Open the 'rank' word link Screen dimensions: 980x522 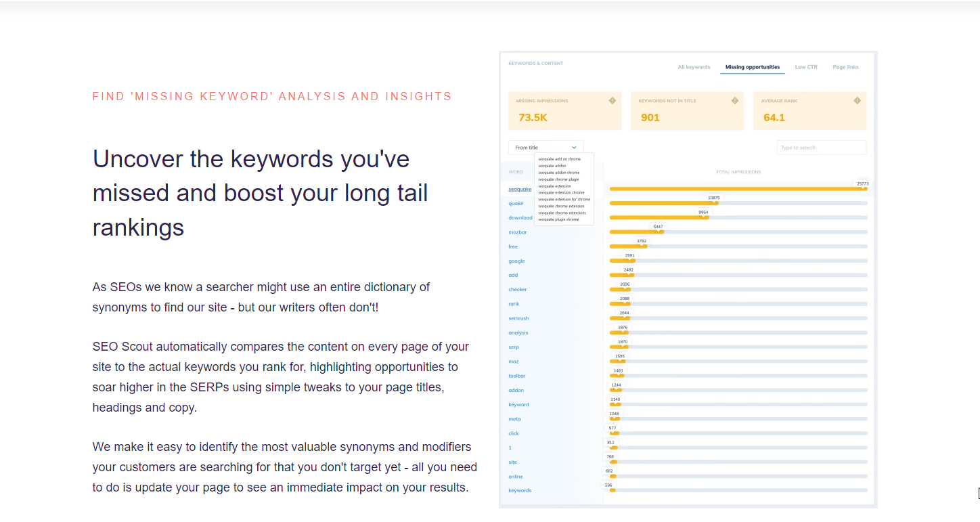(x=514, y=304)
